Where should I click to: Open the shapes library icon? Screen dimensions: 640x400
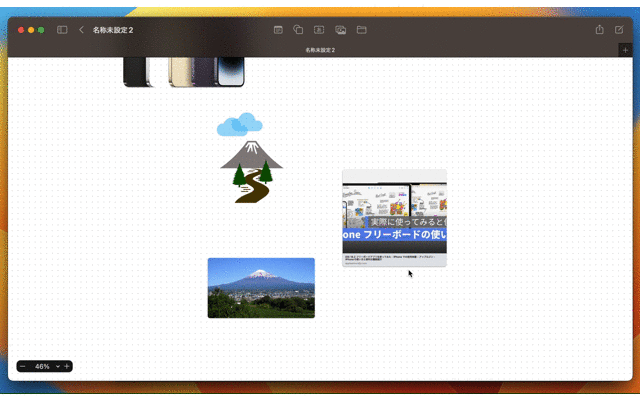298,29
